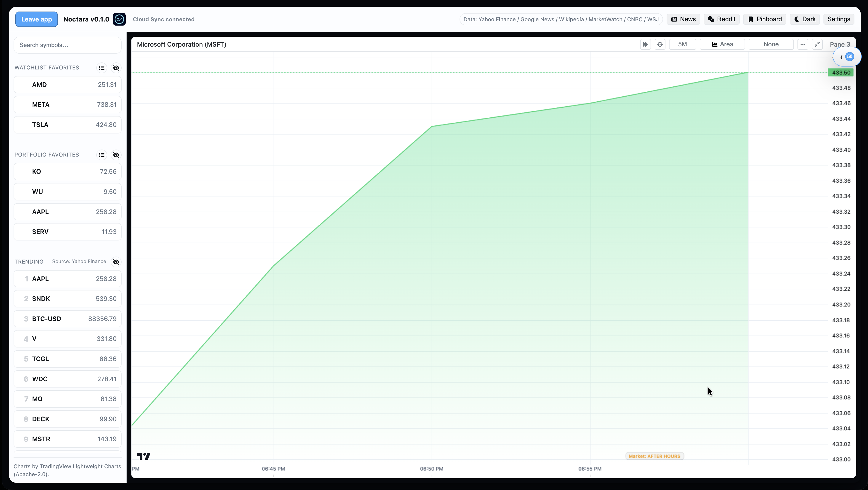Open the chart more options ellipsis

tap(803, 44)
